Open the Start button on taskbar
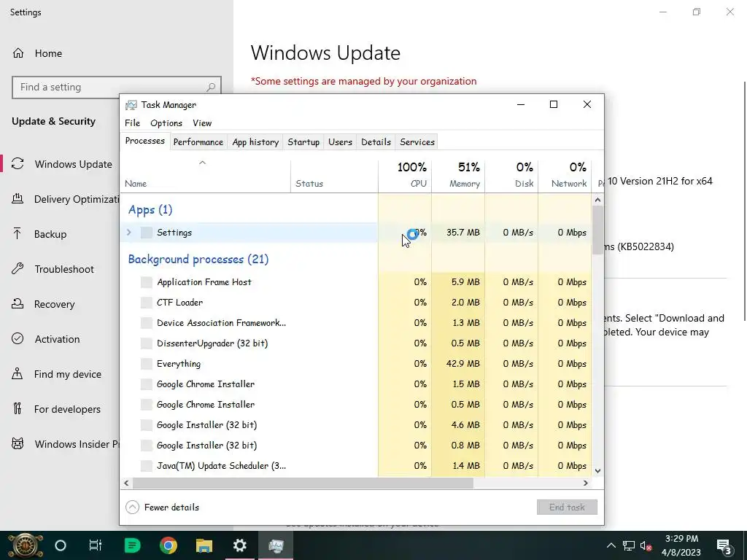The image size is (747, 560). [x=25, y=545]
